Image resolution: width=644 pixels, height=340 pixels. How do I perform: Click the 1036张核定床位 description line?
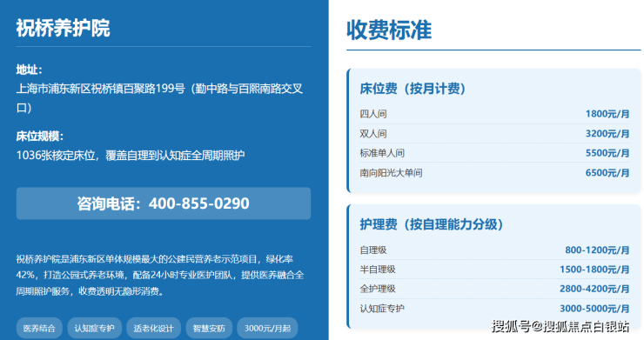pos(131,156)
